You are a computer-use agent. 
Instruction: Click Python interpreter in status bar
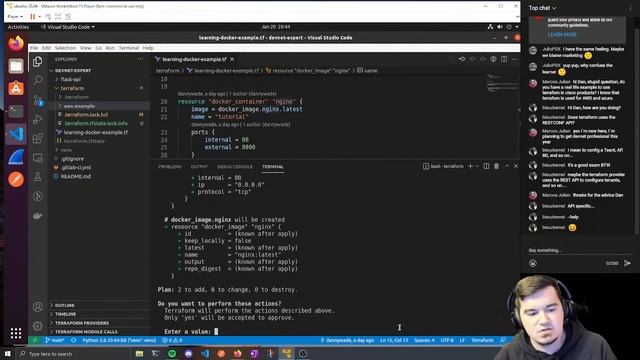click(119, 340)
